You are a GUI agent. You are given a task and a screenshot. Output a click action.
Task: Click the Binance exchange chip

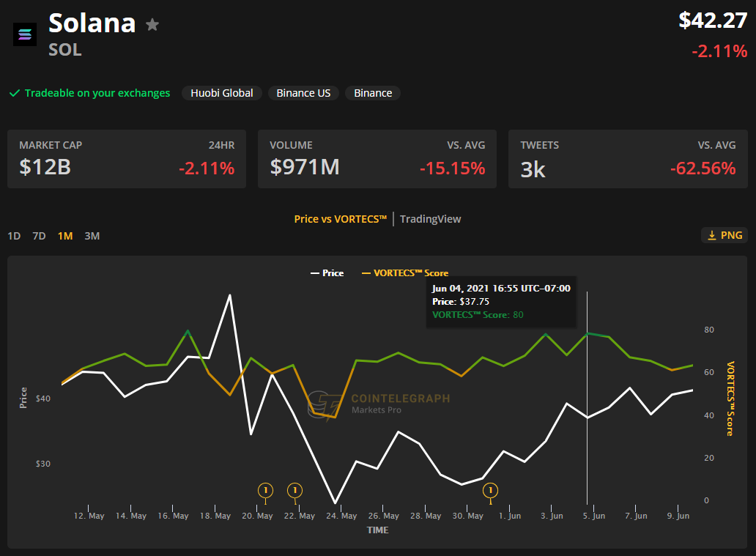(x=373, y=93)
